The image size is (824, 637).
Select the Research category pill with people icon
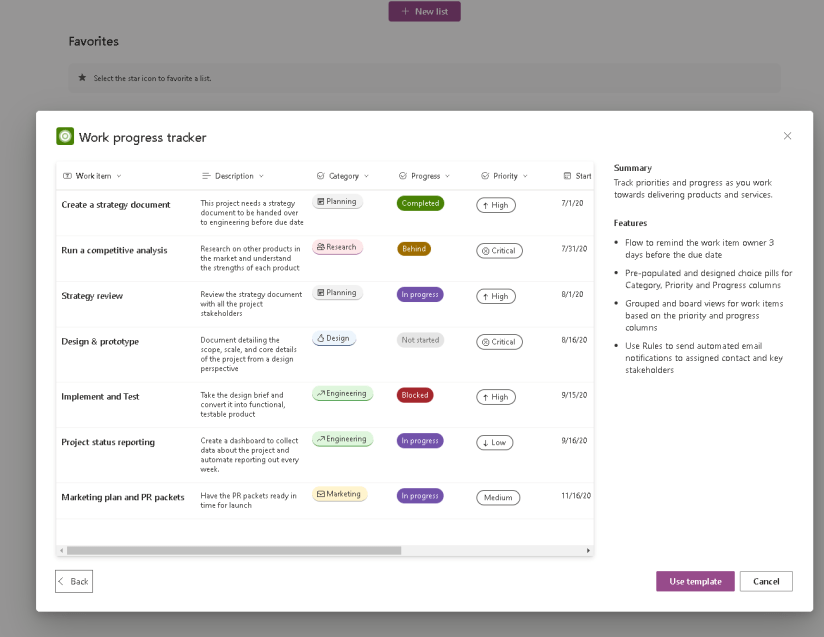[337, 245]
